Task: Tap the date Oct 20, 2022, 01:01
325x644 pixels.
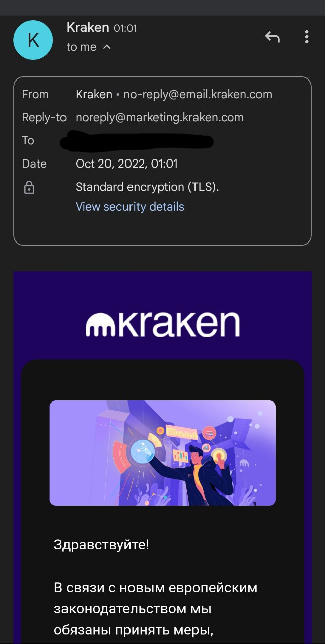Action: [x=126, y=164]
